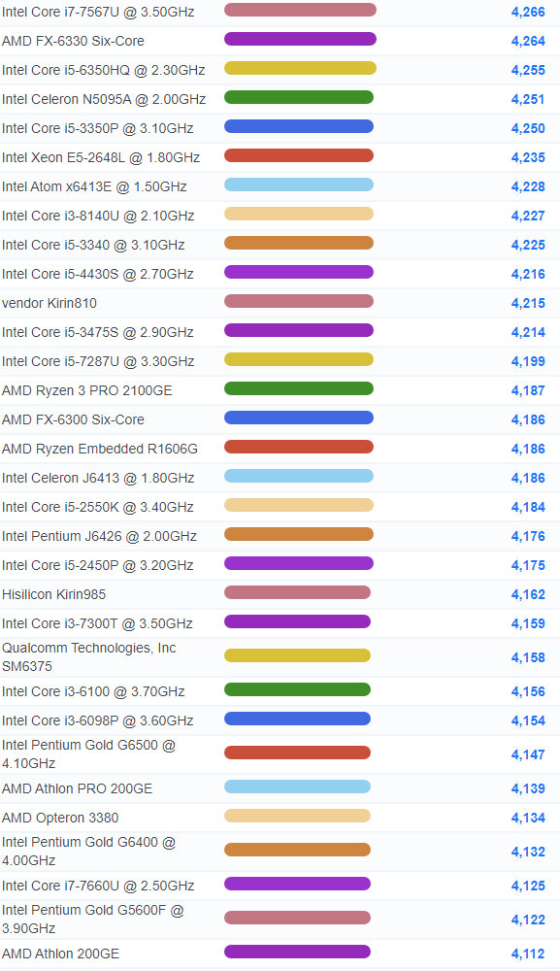Select the vendor Kirin810 entry name
Viewport: 560px width, 971px height.
(x=49, y=303)
